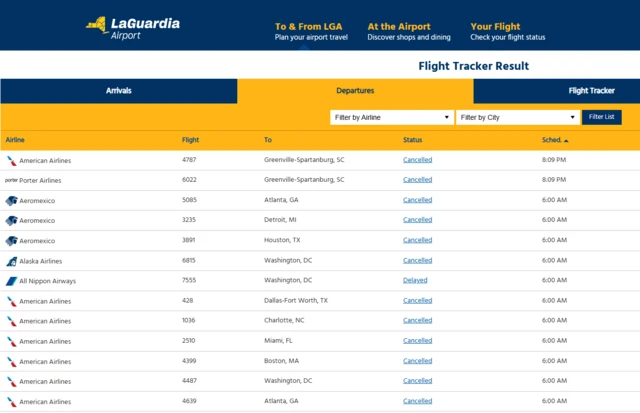Click flight number 4787
This screenshot has width=640, height=413.
click(x=189, y=160)
